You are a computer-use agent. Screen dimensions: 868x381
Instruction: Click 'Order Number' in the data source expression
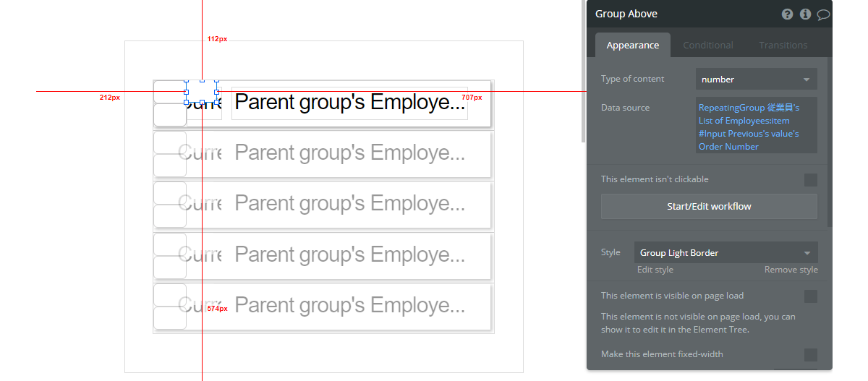click(x=728, y=147)
